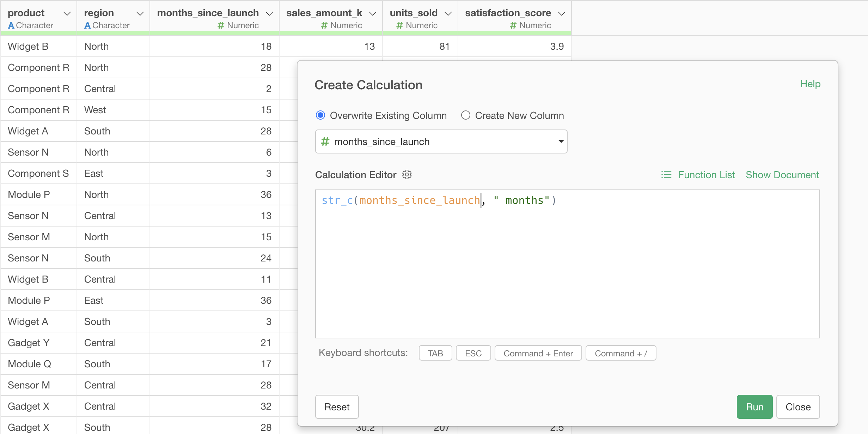868x434 pixels.
Task: Run the calculation
Action: pyautogui.click(x=754, y=407)
